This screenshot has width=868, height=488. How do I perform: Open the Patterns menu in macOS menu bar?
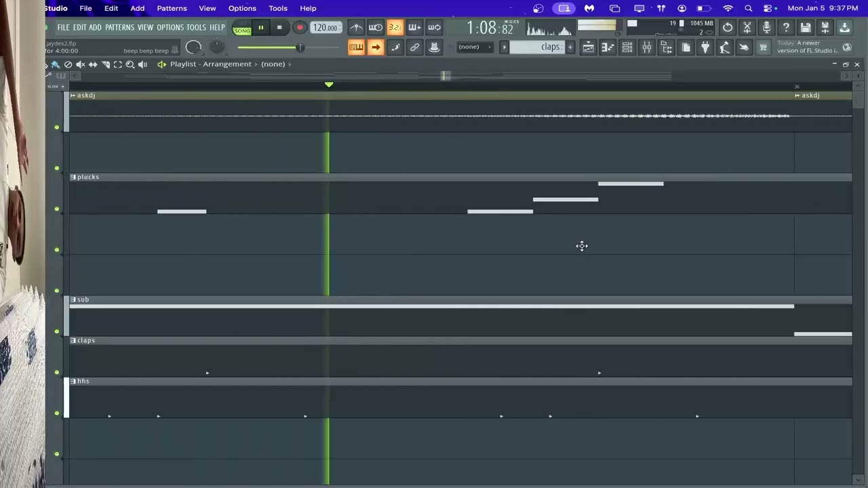(x=172, y=8)
